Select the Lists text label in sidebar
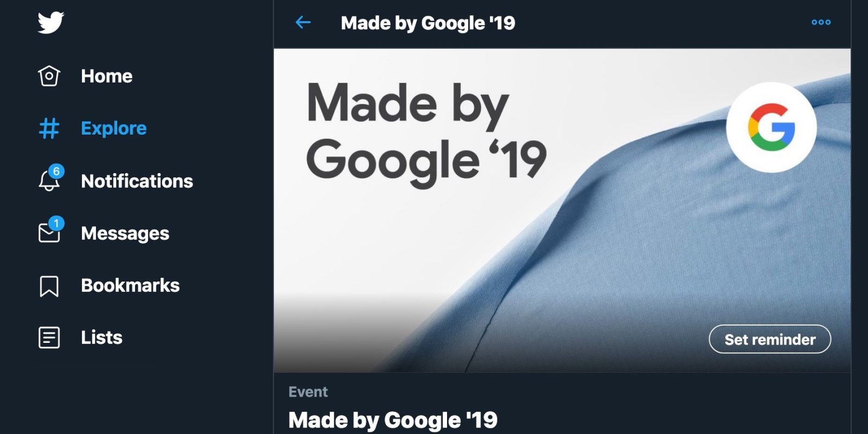The height and width of the screenshot is (434, 868). click(x=101, y=337)
